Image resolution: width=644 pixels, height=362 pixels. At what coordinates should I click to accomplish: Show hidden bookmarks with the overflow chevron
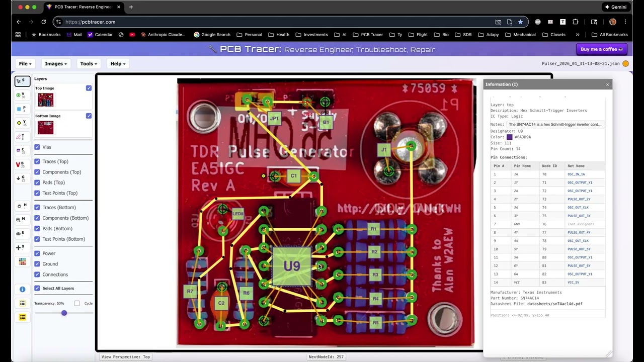click(578, 35)
